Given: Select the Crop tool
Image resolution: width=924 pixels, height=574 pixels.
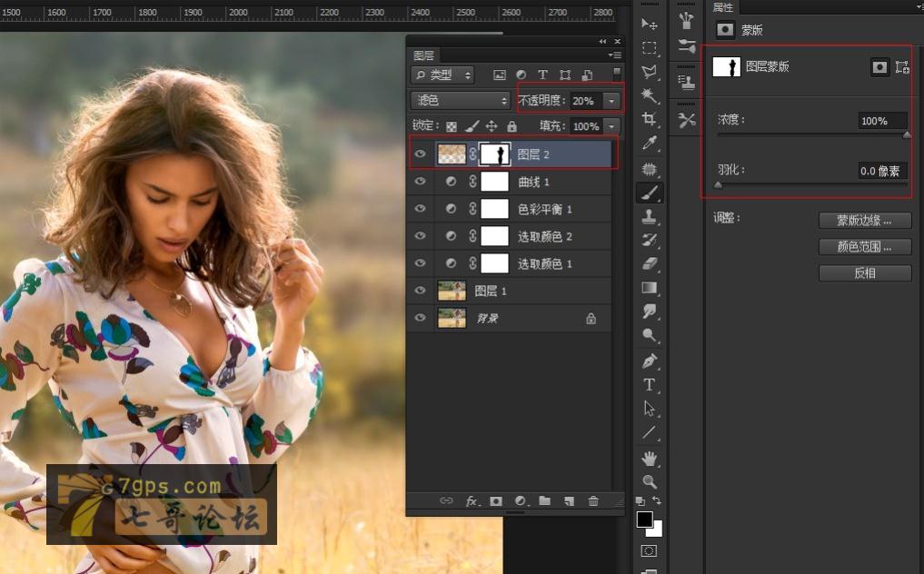Looking at the screenshot, I should (650, 118).
